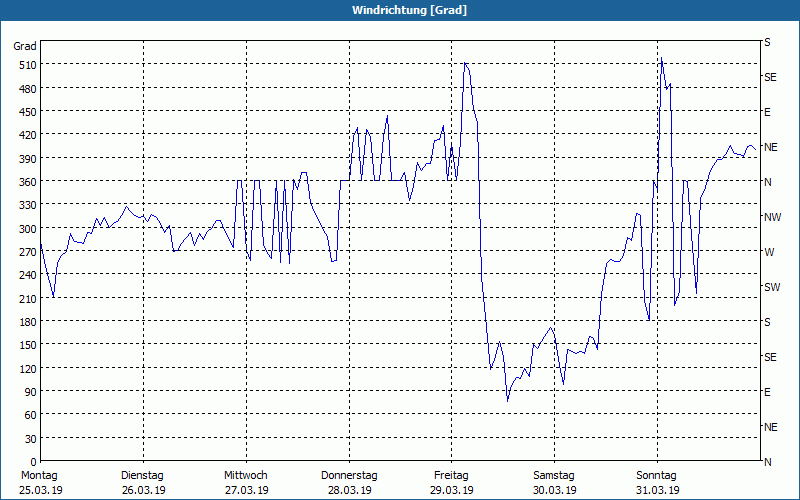Click the "Grad" y-axis unit label
The image size is (800, 500).
click(x=25, y=46)
